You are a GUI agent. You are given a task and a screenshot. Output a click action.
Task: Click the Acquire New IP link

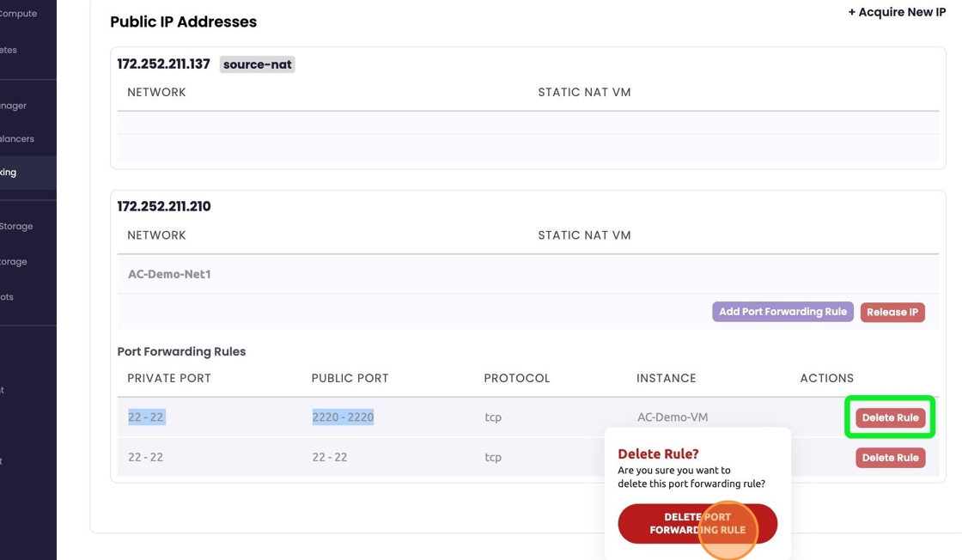pos(897,12)
